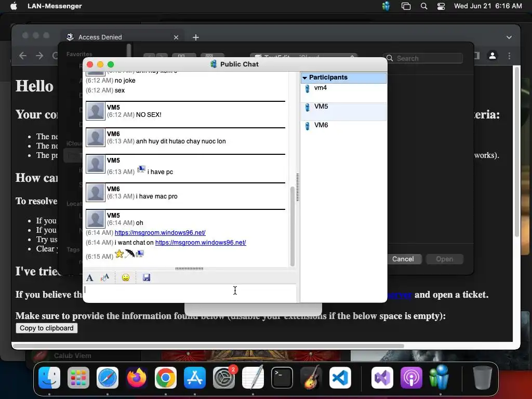Click the Search field in file dialog

[423, 58]
